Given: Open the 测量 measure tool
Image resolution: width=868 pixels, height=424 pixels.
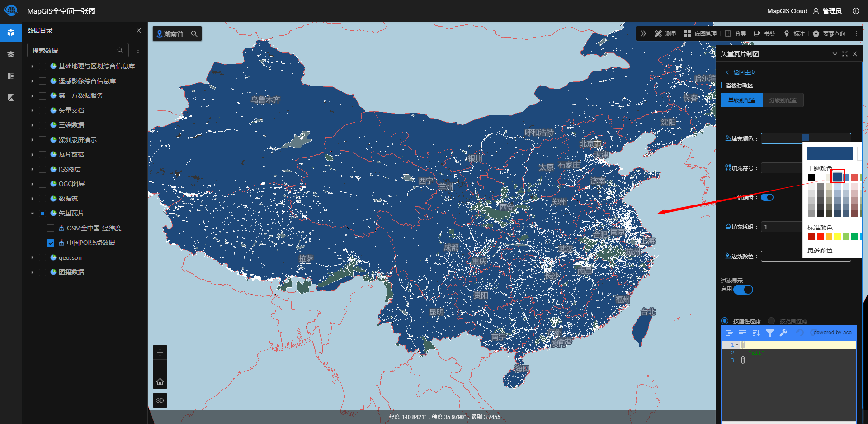Looking at the screenshot, I should pos(665,33).
